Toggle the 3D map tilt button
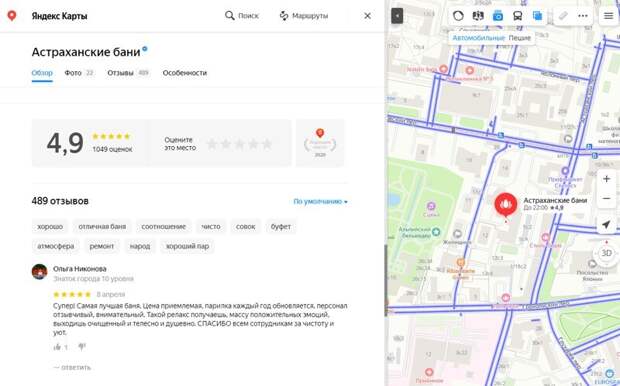Viewport: 620px width, 386px height. click(606, 253)
